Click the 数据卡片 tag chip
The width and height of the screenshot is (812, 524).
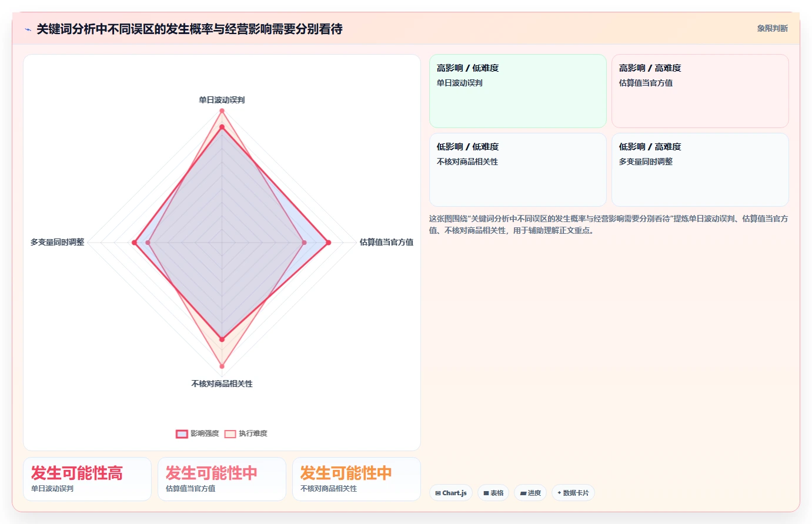(573, 493)
